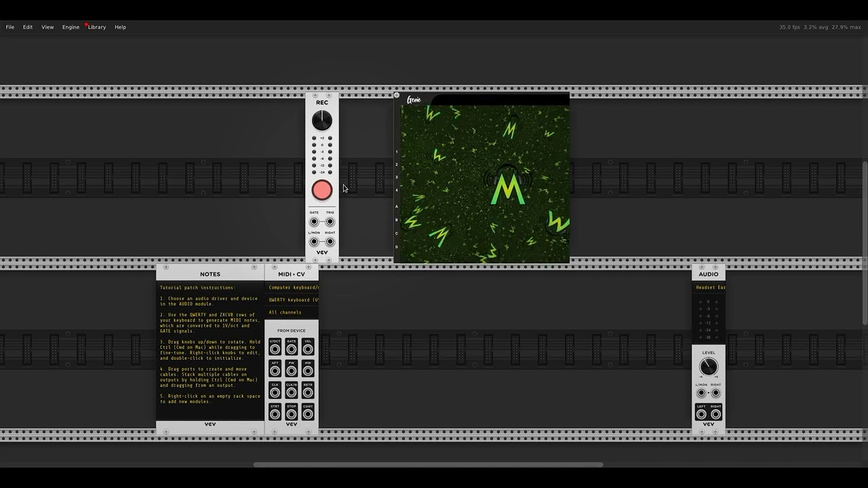Viewport: 868px width, 488px height.
Task: Open the Headset audio device dropdown on AUDIO
Action: pyautogui.click(x=709, y=287)
